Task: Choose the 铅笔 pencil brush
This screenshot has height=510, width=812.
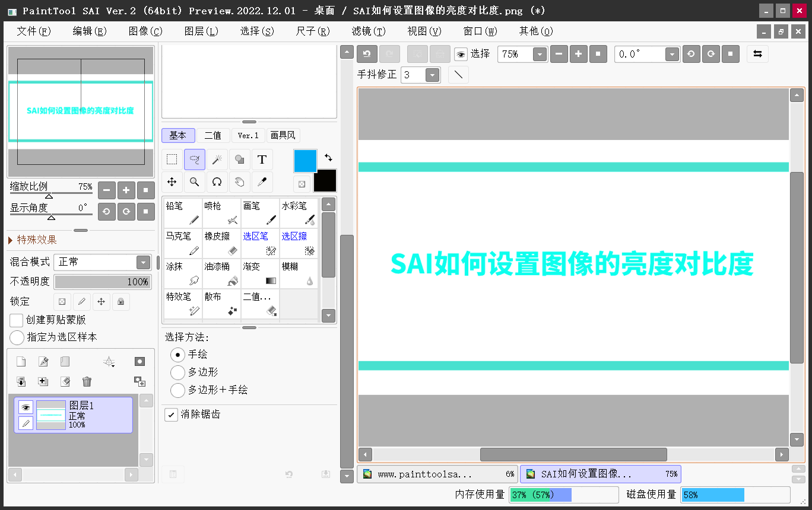Action: pos(183,213)
